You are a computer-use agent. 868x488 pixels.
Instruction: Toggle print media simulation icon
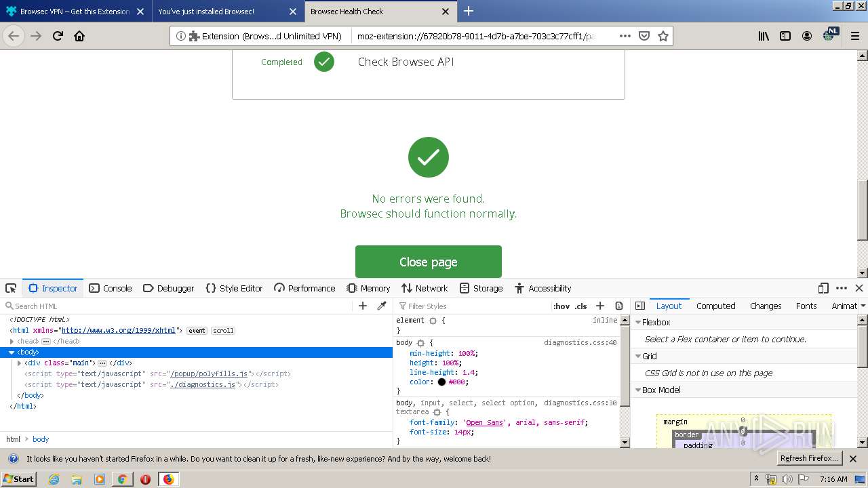[619, 306]
